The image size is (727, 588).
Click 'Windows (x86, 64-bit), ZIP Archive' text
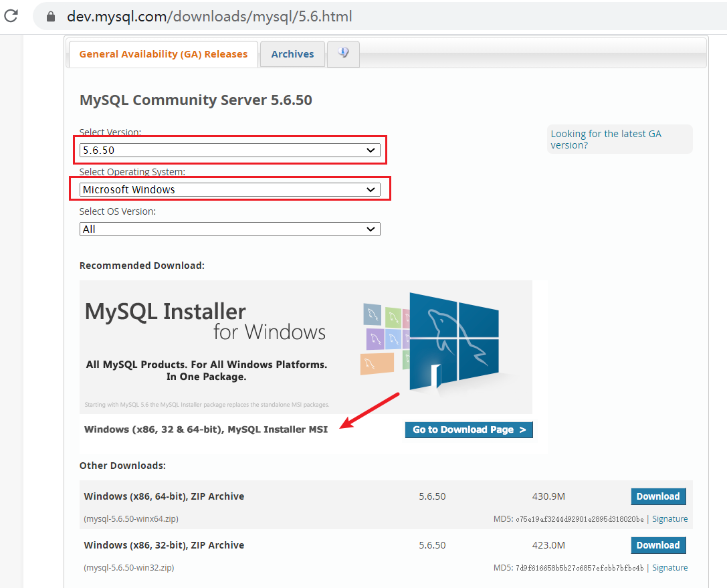(x=164, y=496)
